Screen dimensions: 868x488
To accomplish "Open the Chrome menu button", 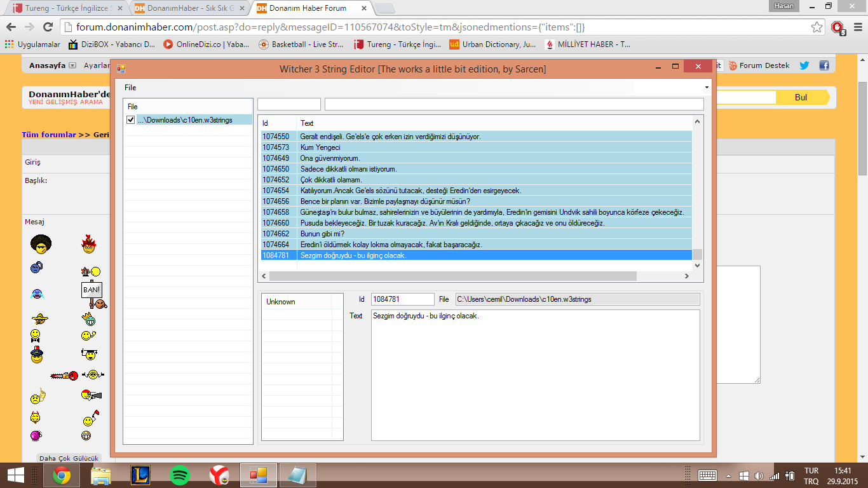I will (x=857, y=27).
